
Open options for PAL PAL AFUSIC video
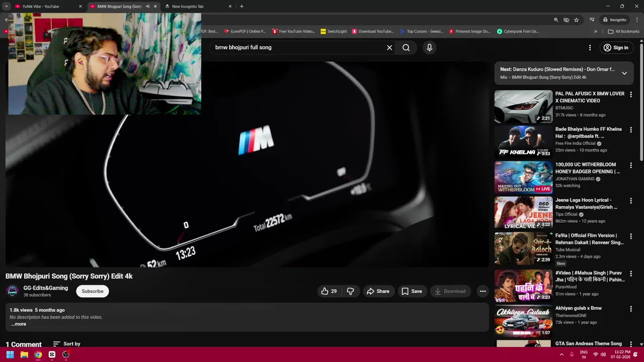point(631,95)
